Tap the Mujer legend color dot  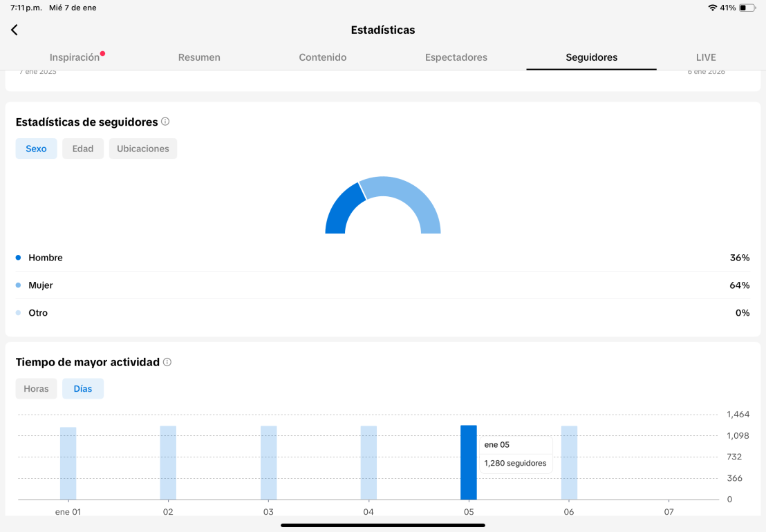[18, 285]
